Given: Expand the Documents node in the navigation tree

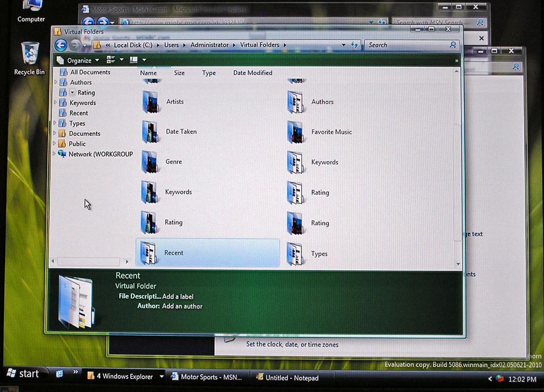Looking at the screenshot, I should [55, 133].
